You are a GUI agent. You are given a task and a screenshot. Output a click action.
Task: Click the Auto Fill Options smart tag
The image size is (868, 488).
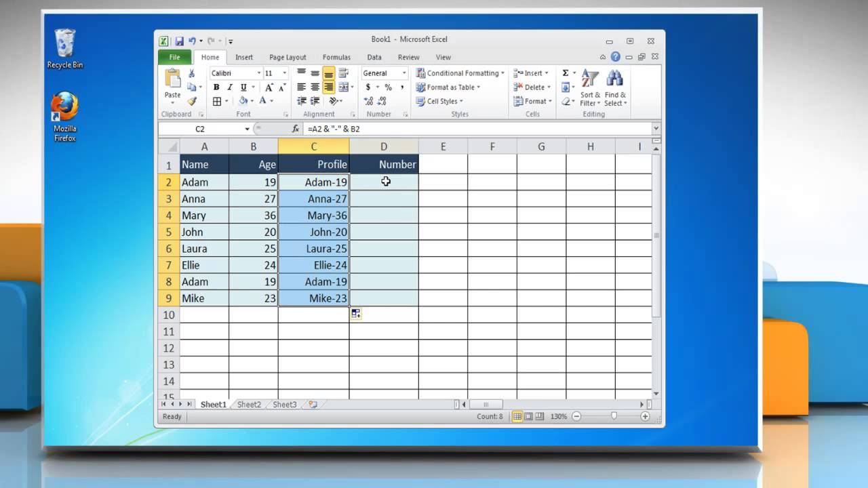(356, 314)
